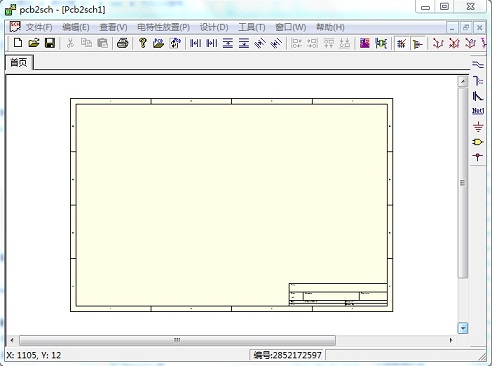Open the 文件(F) menu

[39, 27]
